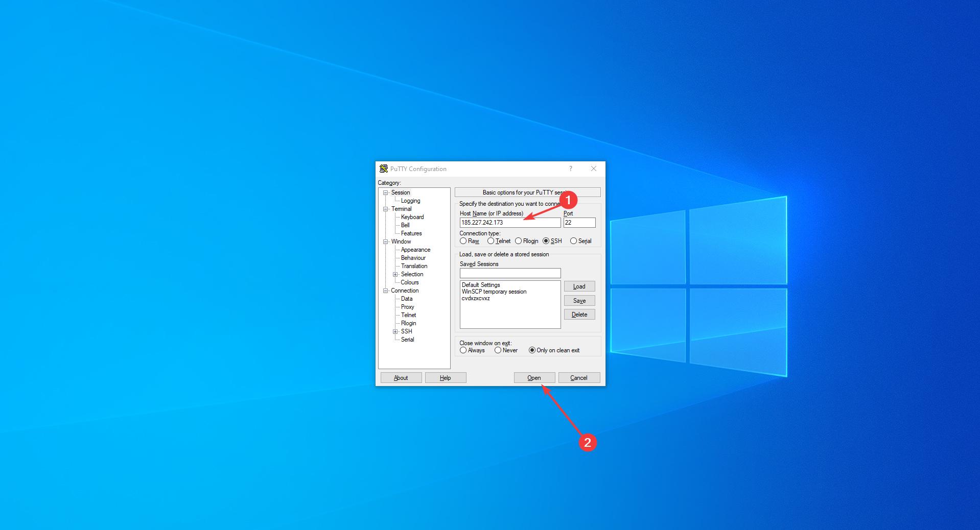Open the Colours category
The width and height of the screenshot is (980, 530).
pos(410,282)
